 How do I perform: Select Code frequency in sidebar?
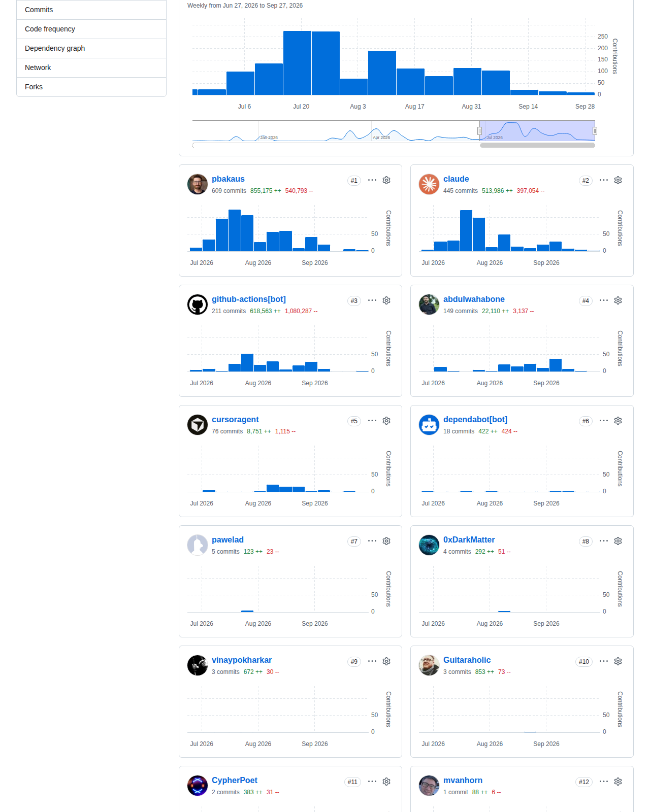(x=91, y=29)
